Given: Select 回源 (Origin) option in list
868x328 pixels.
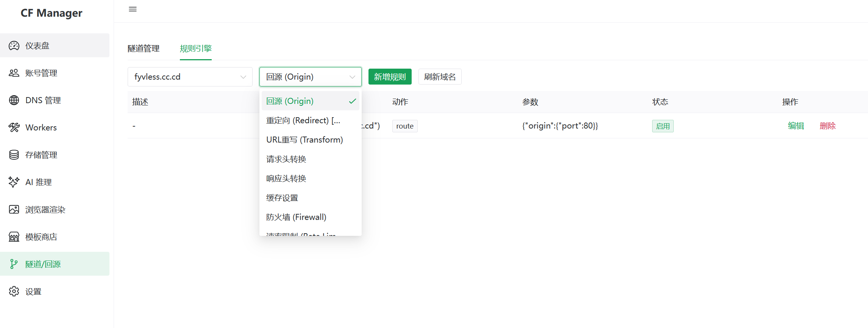Looking at the screenshot, I should [x=311, y=101].
